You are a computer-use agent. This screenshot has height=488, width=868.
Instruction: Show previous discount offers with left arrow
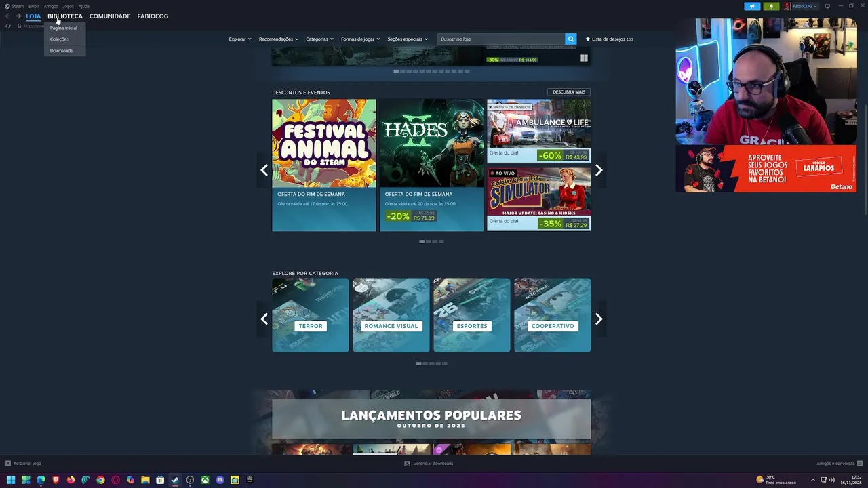tap(264, 171)
